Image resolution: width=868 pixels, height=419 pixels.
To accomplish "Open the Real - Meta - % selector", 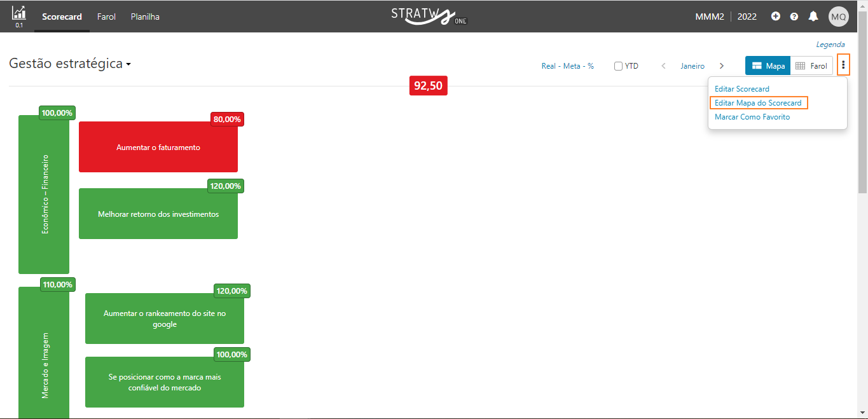I will point(568,66).
